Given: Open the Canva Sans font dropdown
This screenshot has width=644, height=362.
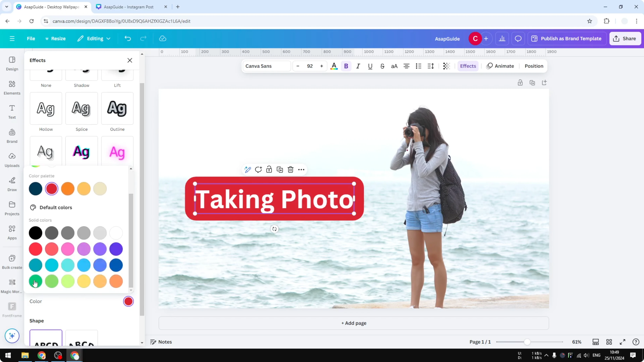Looking at the screenshot, I should 266,66.
